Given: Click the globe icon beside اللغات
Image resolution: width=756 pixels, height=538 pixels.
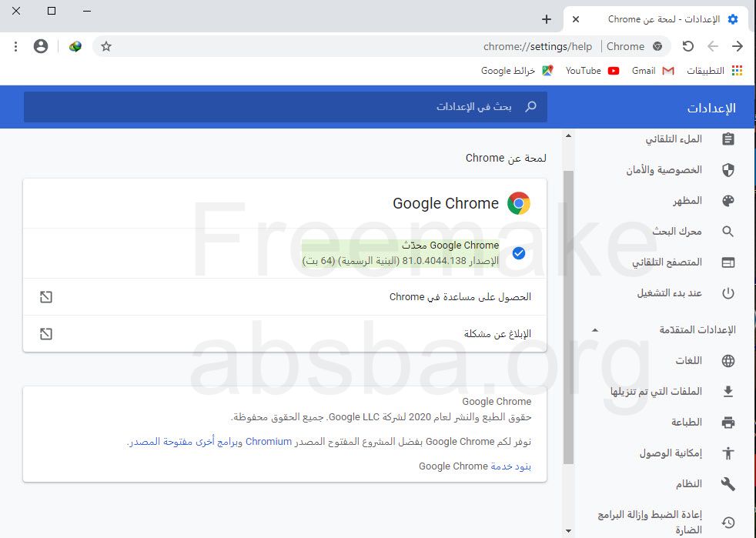Looking at the screenshot, I should (x=728, y=361).
